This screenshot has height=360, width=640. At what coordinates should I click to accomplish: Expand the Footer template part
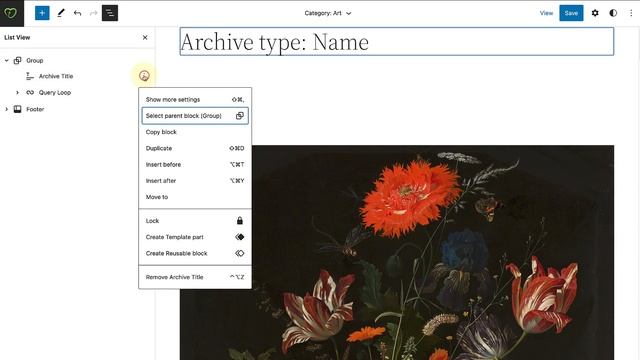click(x=7, y=109)
